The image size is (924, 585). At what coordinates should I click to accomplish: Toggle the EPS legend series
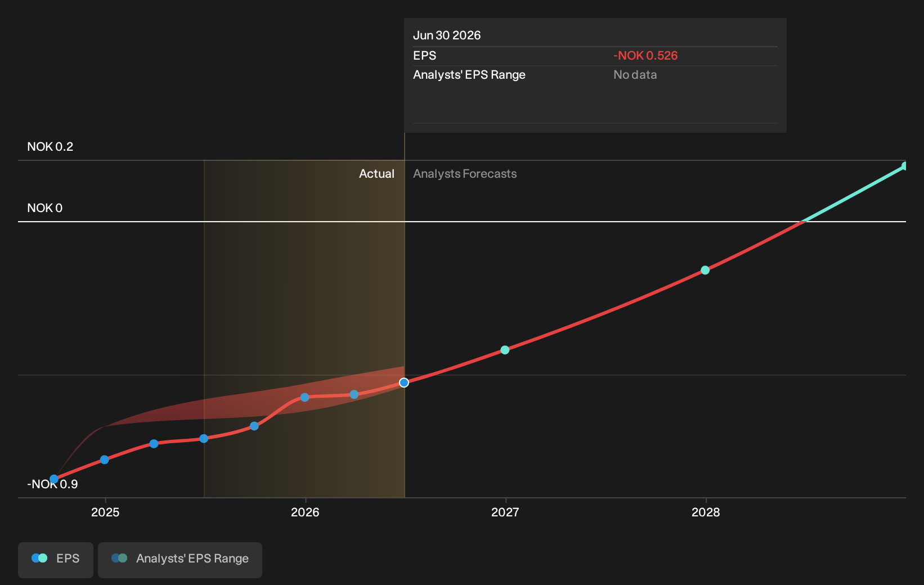(56, 560)
